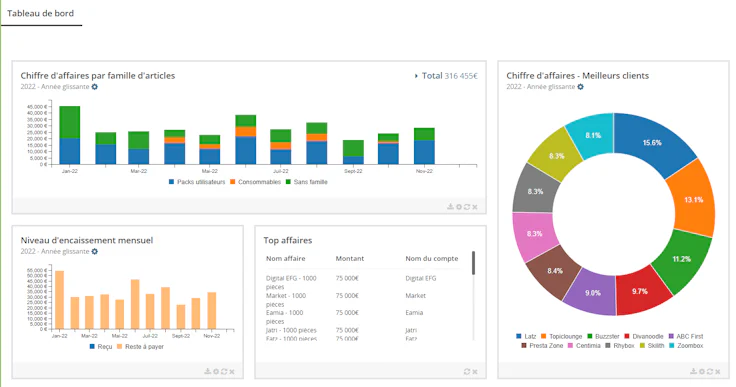
Task: Sort by Montant column header
Action: [350, 258]
